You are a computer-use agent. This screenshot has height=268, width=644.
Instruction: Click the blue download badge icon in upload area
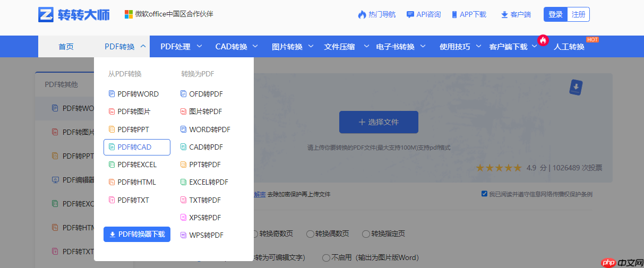pos(576,88)
